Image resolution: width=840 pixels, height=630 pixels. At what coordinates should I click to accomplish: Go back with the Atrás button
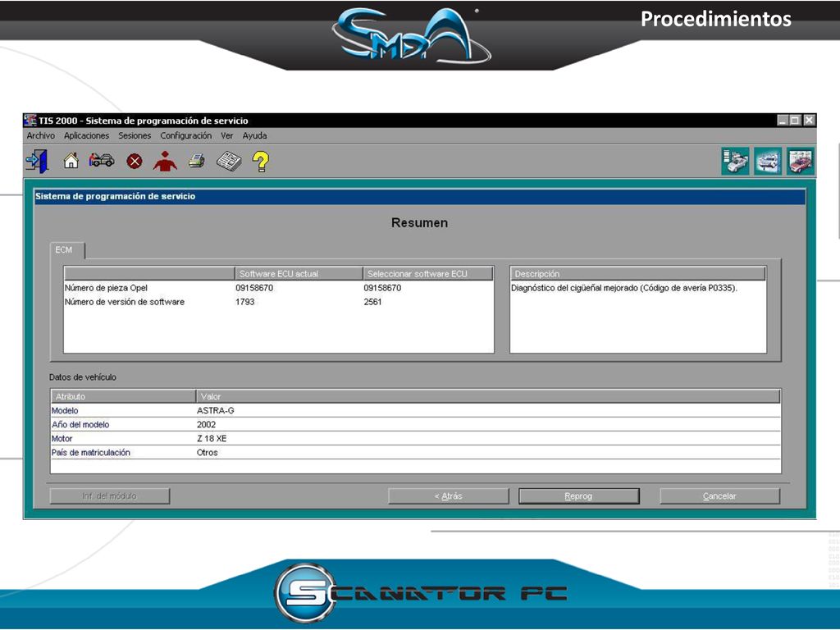pos(449,496)
